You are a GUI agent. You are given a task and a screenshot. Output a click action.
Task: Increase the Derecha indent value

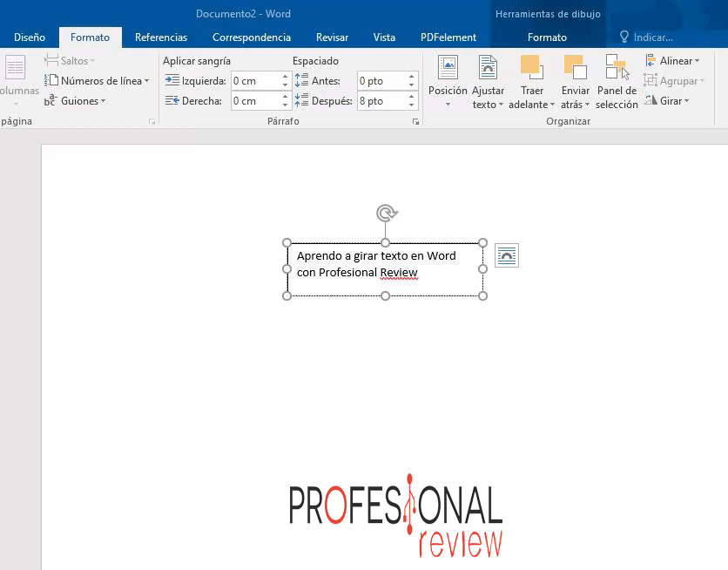point(285,97)
